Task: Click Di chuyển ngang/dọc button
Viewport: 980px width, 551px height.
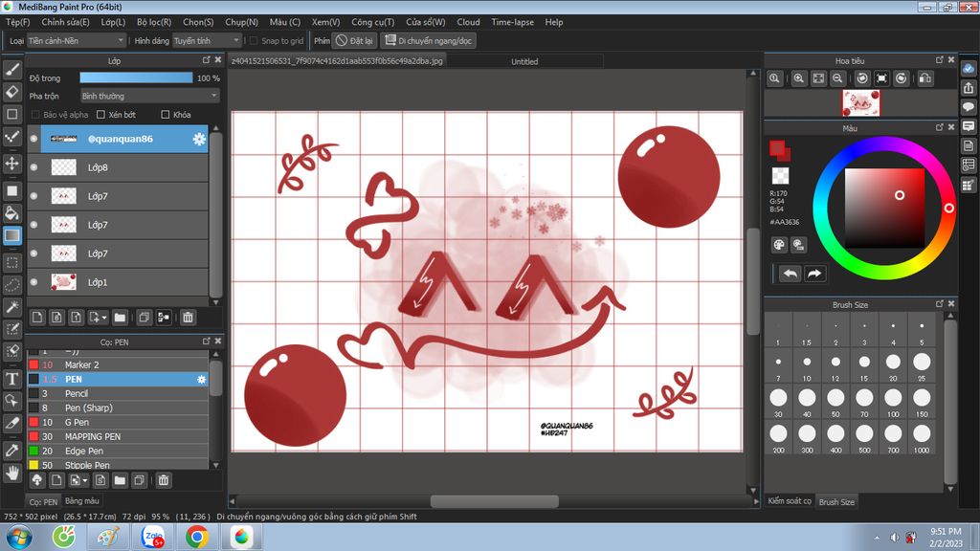Action: coord(428,41)
